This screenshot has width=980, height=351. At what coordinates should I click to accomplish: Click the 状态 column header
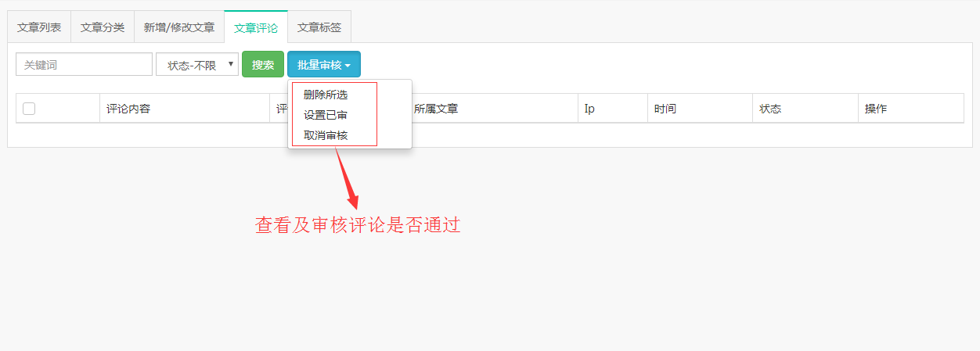point(770,109)
